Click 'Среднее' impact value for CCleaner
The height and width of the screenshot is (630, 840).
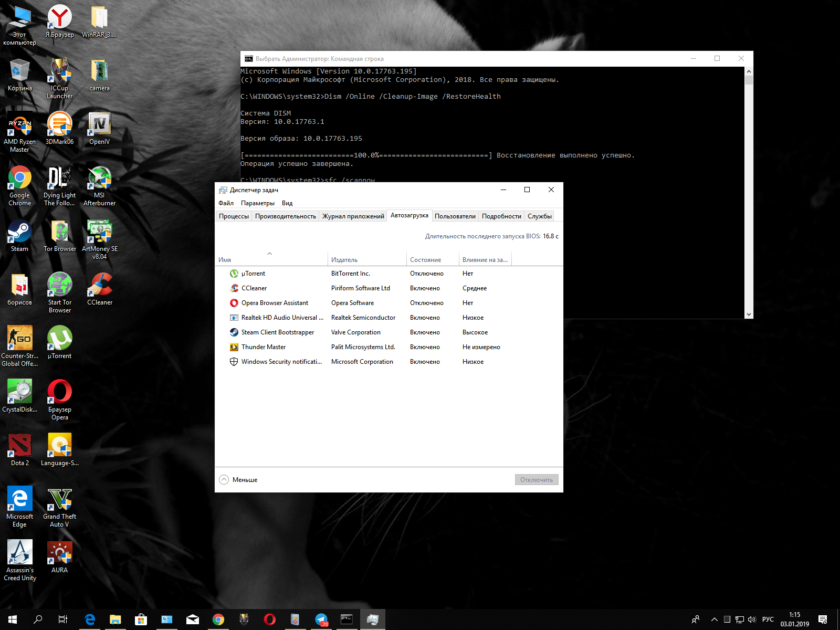pos(475,288)
